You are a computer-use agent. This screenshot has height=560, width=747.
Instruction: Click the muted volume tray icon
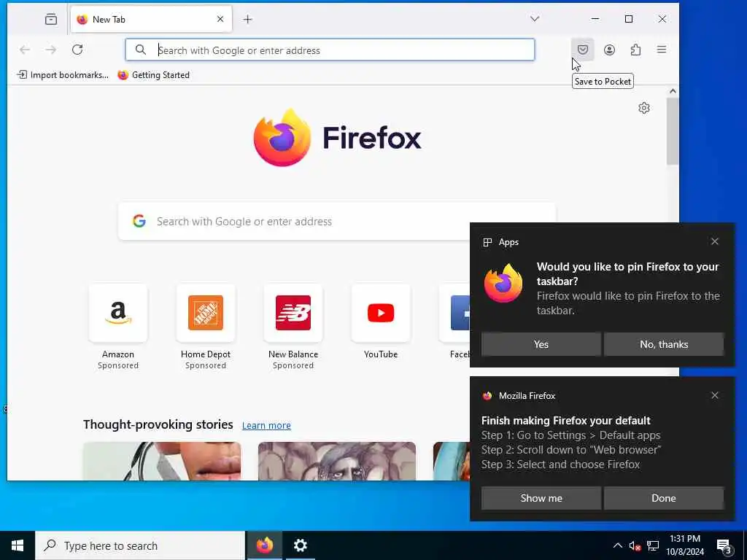point(635,545)
